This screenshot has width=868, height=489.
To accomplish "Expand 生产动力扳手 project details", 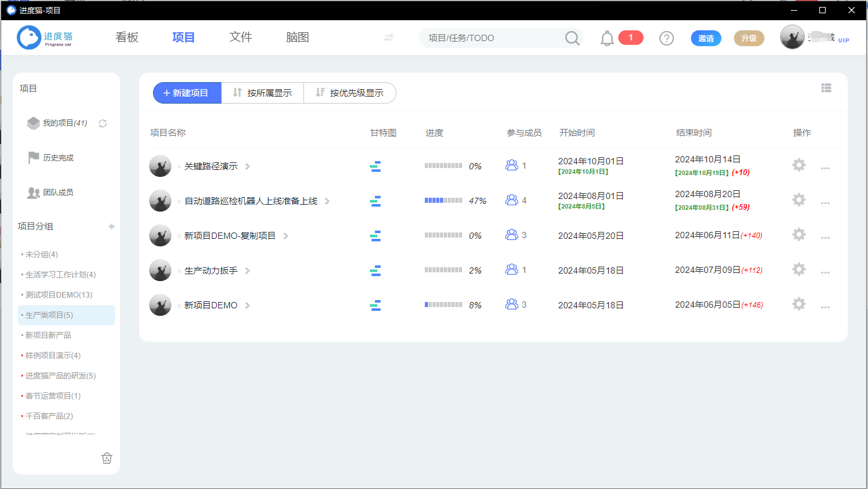I will point(247,270).
